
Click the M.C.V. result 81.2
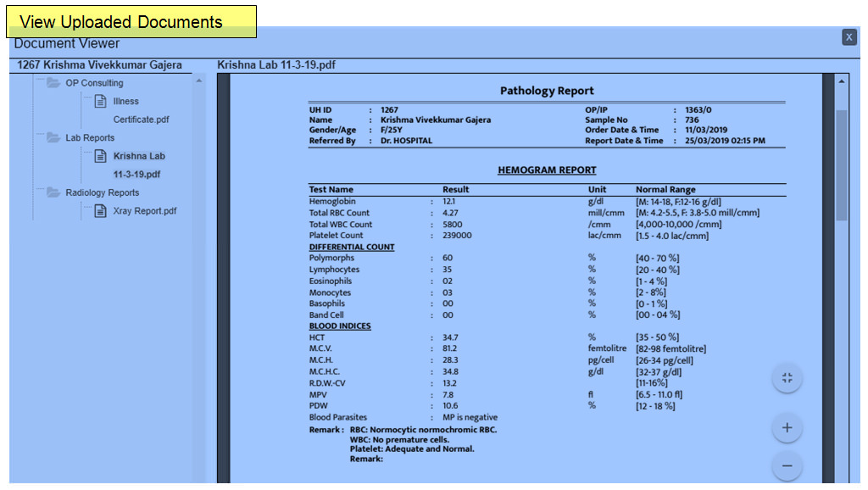pyautogui.click(x=449, y=348)
